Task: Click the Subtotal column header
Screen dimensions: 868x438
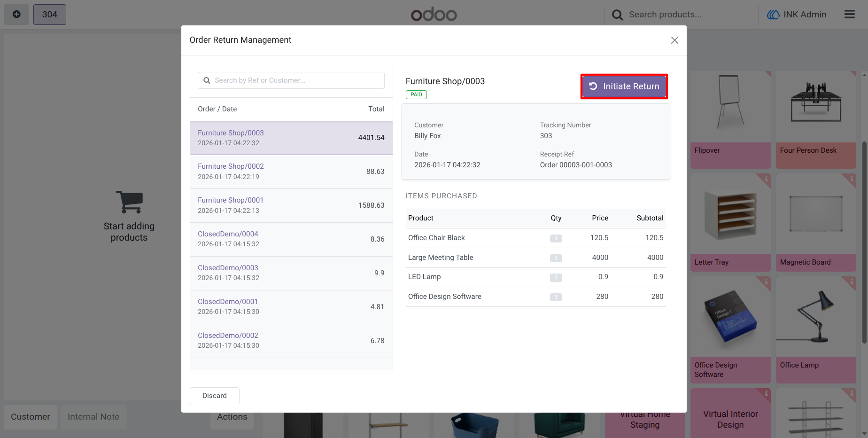Action: click(x=650, y=218)
